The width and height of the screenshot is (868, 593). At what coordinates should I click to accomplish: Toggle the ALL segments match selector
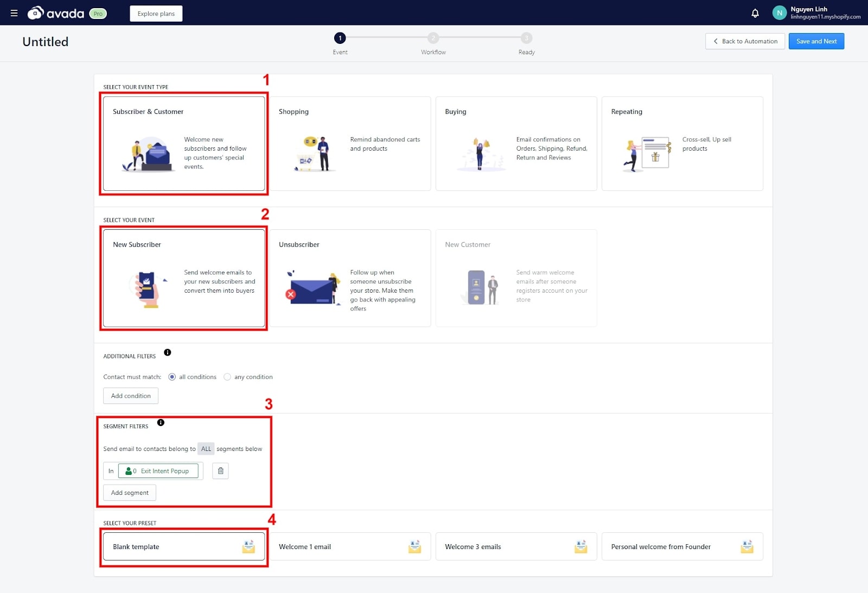206,449
